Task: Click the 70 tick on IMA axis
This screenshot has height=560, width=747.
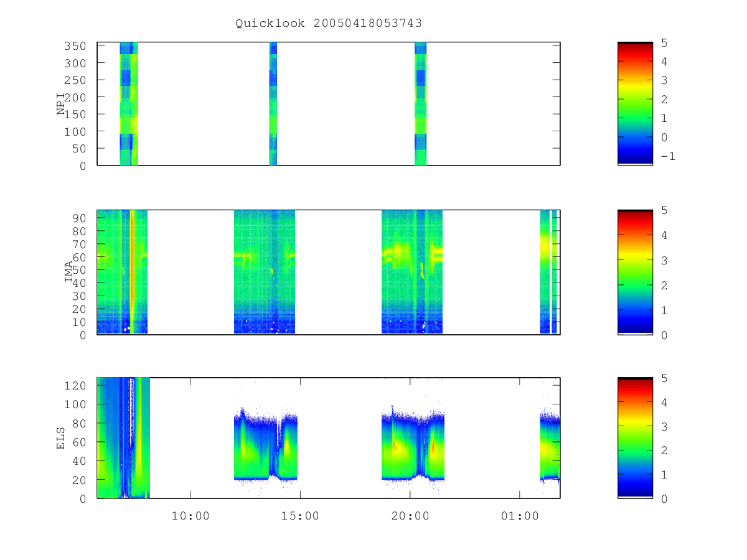Action: tap(80, 244)
